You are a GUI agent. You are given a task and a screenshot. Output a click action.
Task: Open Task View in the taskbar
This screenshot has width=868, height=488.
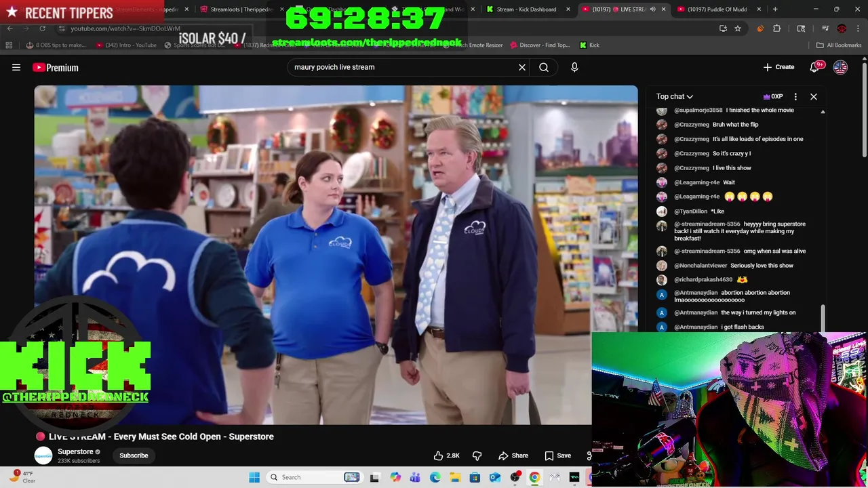click(x=374, y=477)
